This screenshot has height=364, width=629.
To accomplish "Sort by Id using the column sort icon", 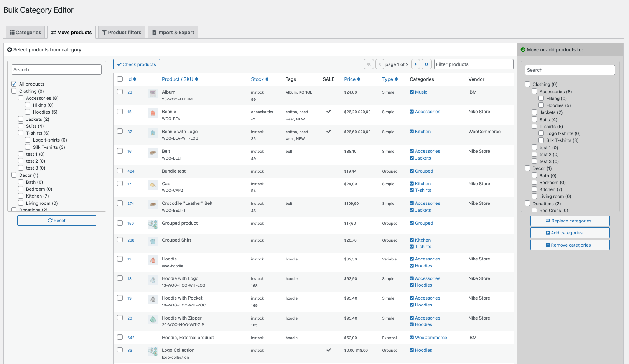I will (135, 79).
